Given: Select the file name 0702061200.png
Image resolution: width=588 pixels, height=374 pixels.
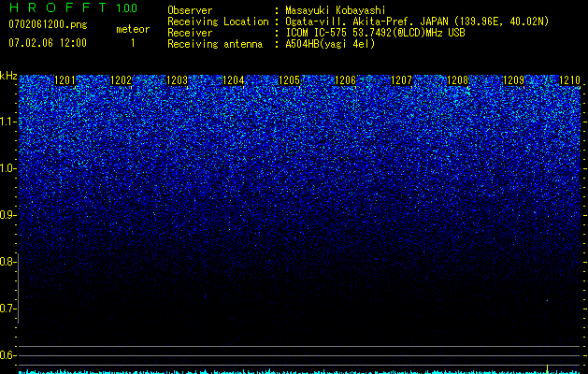Looking at the screenshot, I should tap(48, 25).
